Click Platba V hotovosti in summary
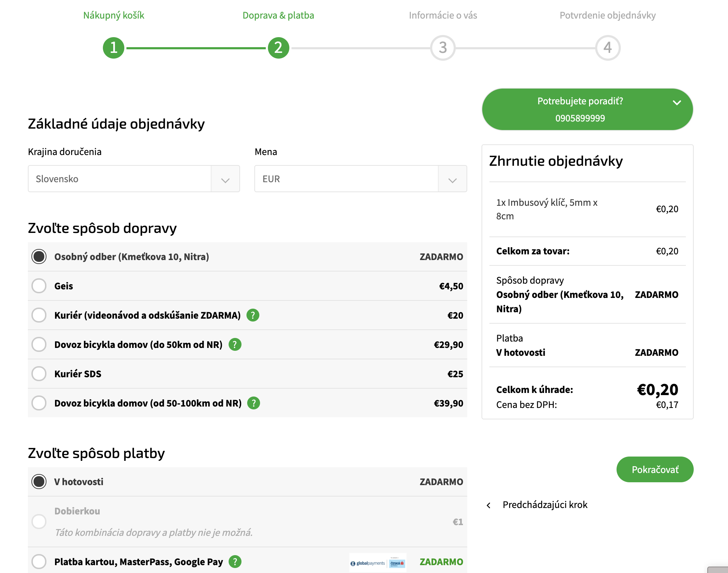The width and height of the screenshot is (728, 573). [521, 345]
